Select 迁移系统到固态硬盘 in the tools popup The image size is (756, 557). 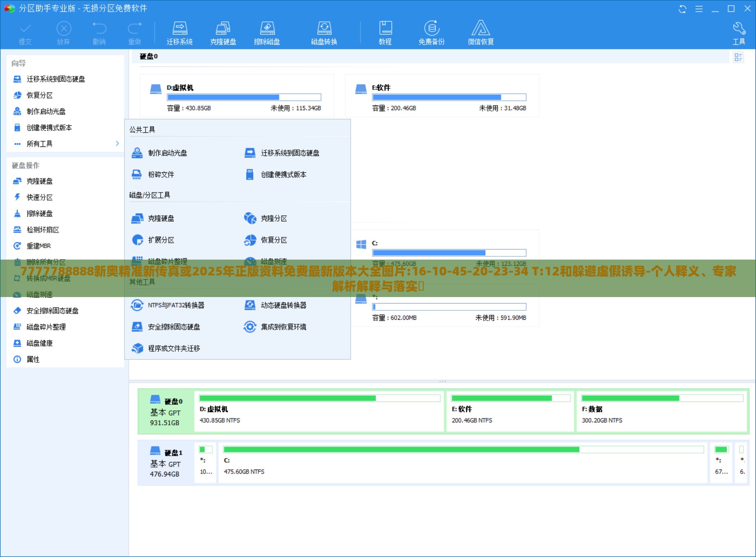coord(282,153)
